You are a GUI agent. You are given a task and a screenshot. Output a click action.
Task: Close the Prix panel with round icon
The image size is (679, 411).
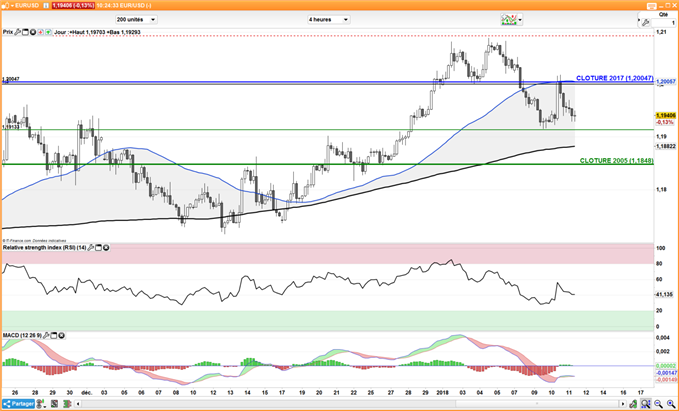pos(33,32)
